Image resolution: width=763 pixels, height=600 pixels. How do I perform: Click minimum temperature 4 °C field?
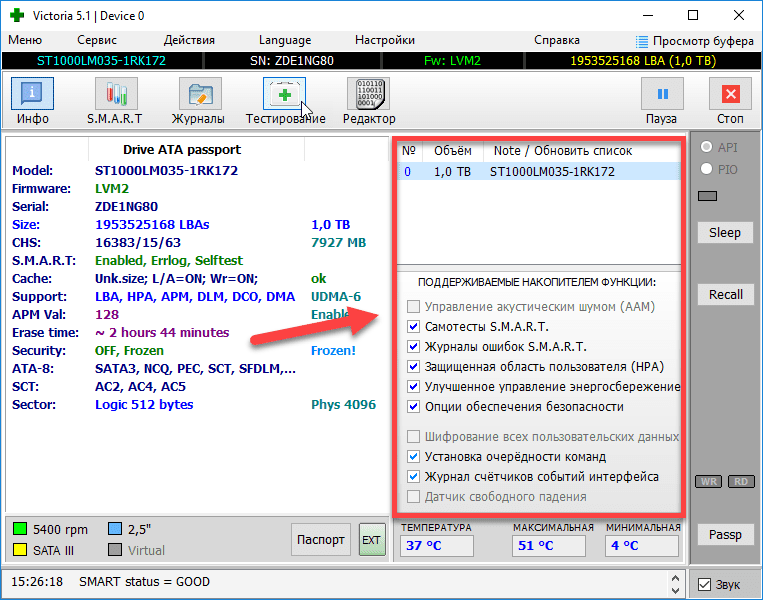point(642,545)
